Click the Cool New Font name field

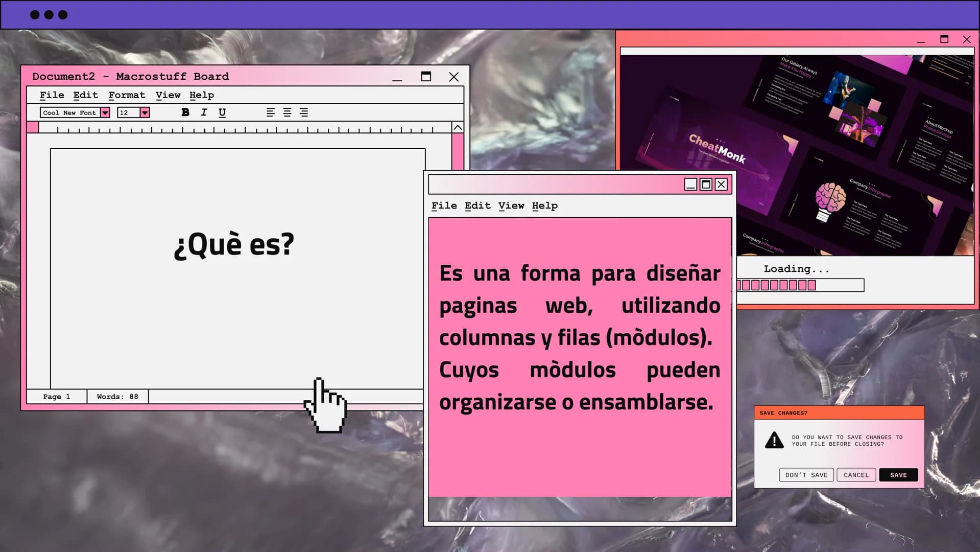point(70,112)
